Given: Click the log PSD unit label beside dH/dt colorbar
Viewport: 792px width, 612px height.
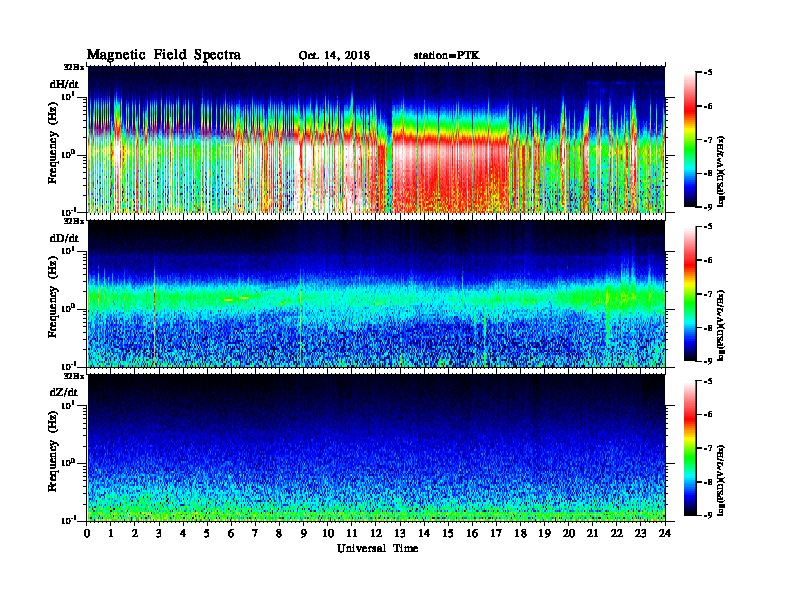Looking at the screenshot, I should 721,171.
